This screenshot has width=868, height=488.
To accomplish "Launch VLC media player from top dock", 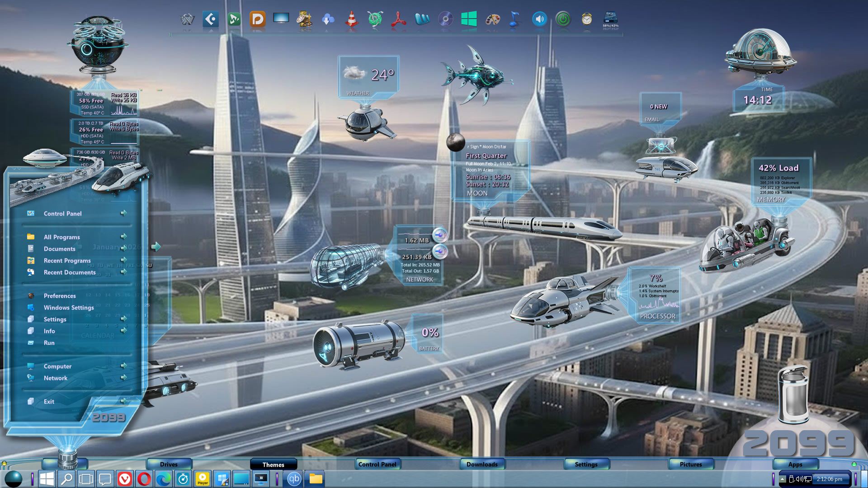I will pos(352,19).
